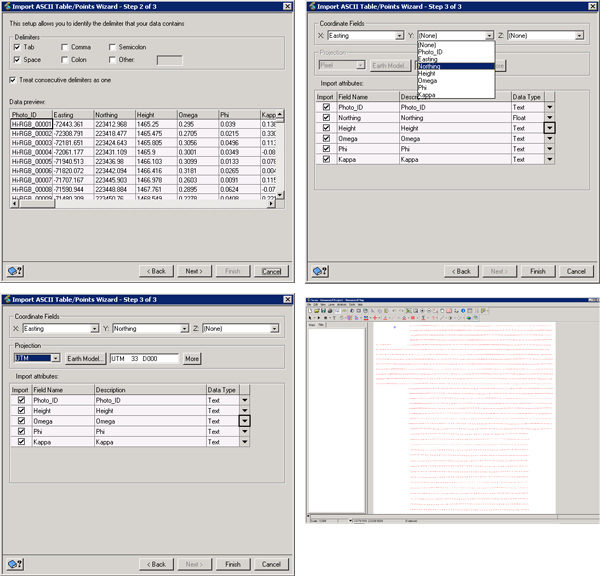Select Northing in the open Y list
The image size is (600, 576).
[x=456, y=66]
